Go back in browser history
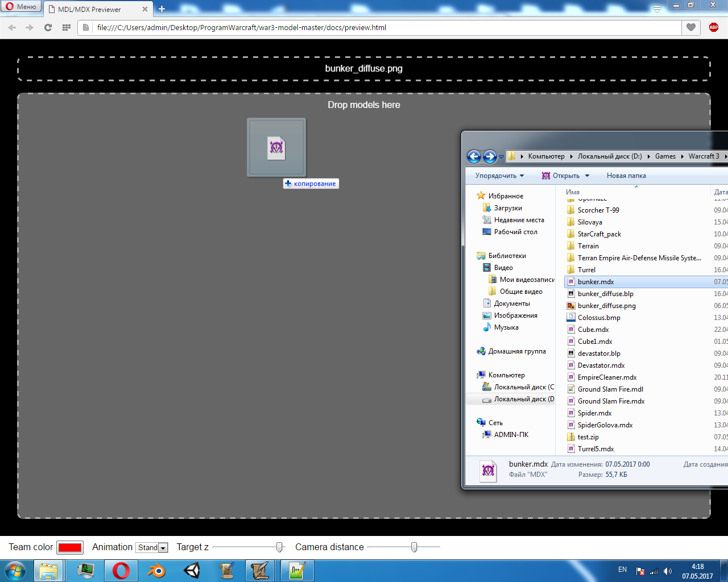This screenshot has height=582, width=728. (x=13, y=27)
